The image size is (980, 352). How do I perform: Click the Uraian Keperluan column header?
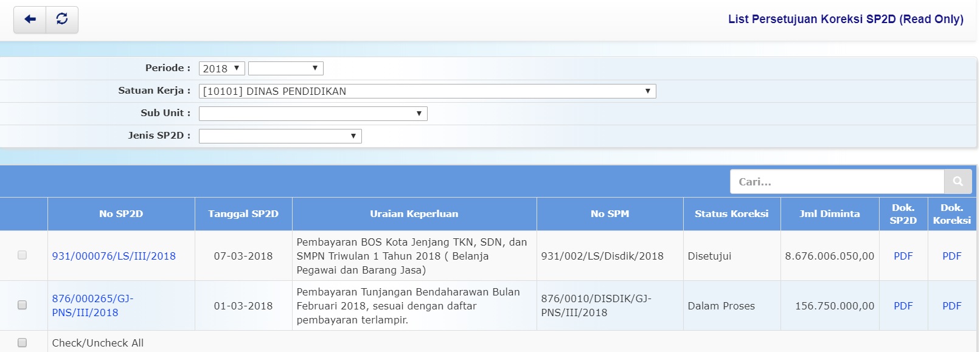pos(414,214)
